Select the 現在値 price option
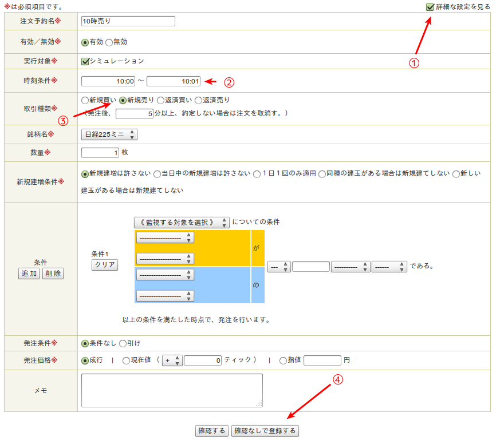Viewport: 504px width, 440px height. [126, 360]
